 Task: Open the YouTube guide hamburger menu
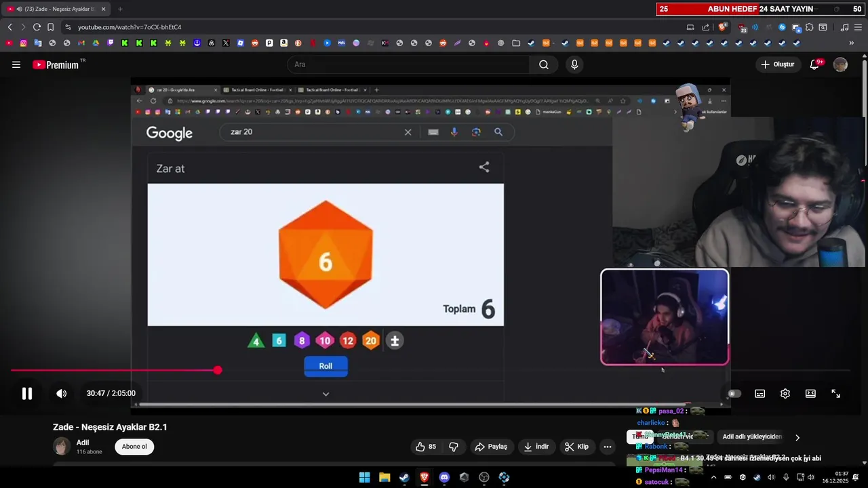pyautogui.click(x=16, y=64)
